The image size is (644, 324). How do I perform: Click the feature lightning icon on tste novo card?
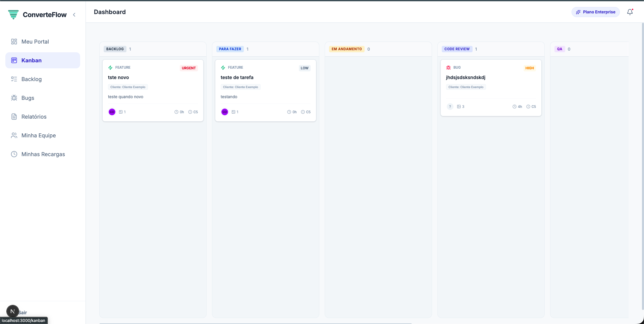[110, 67]
